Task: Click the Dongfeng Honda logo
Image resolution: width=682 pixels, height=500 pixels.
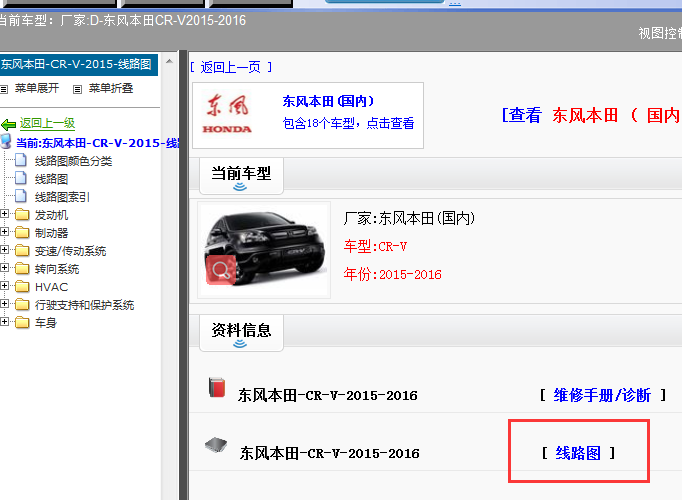Action: pos(227,114)
